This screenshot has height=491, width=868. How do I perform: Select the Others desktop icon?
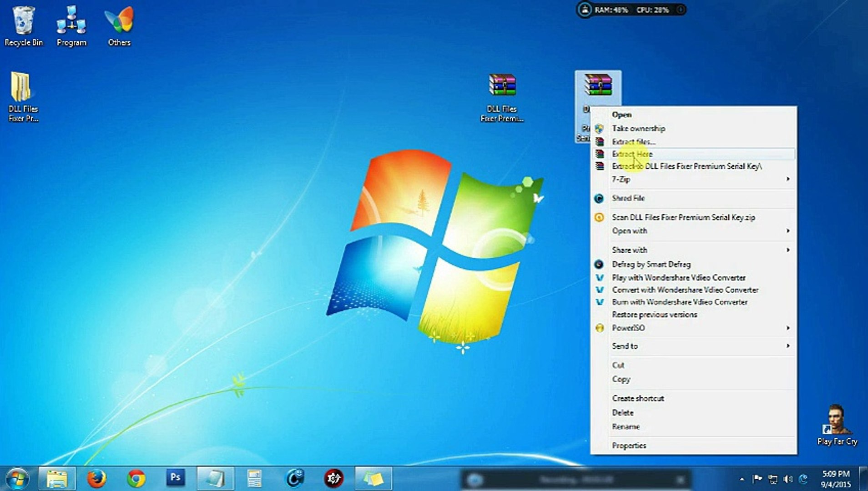pyautogui.click(x=119, y=26)
